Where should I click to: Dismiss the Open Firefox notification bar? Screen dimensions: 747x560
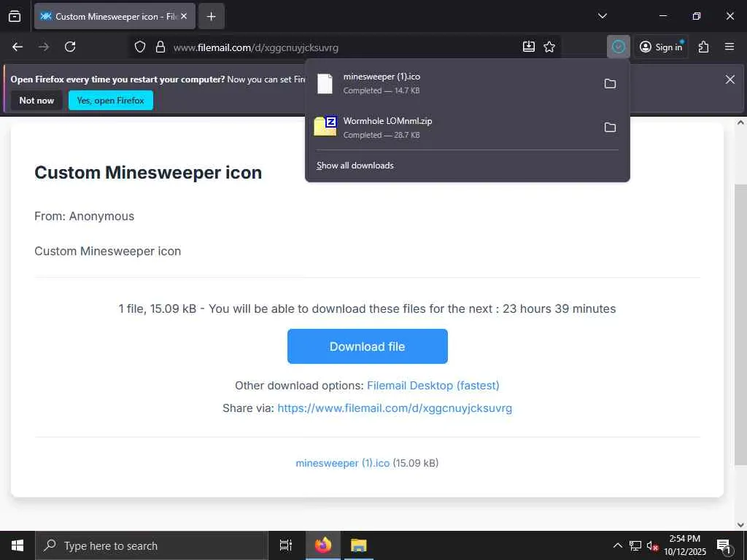(x=729, y=79)
